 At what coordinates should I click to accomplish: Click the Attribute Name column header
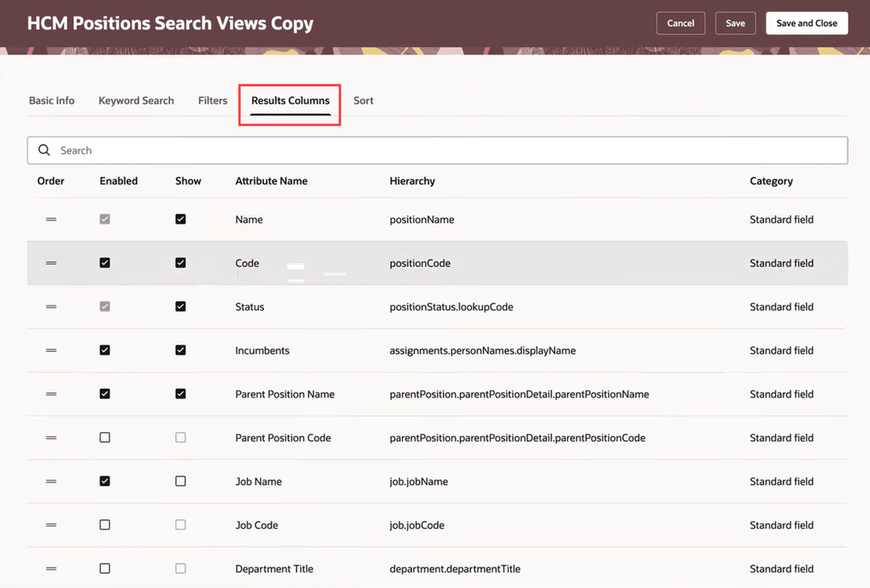[271, 181]
